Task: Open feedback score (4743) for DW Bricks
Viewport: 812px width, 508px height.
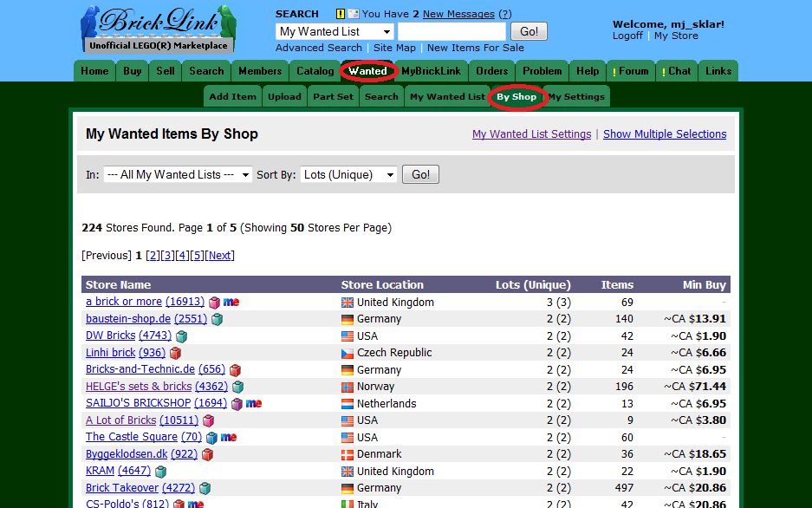Action: coord(155,335)
